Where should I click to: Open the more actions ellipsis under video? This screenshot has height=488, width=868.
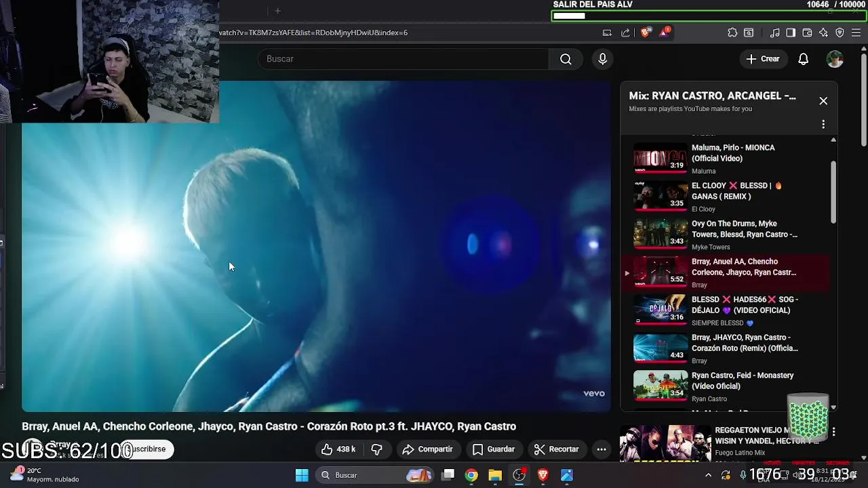click(601, 449)
